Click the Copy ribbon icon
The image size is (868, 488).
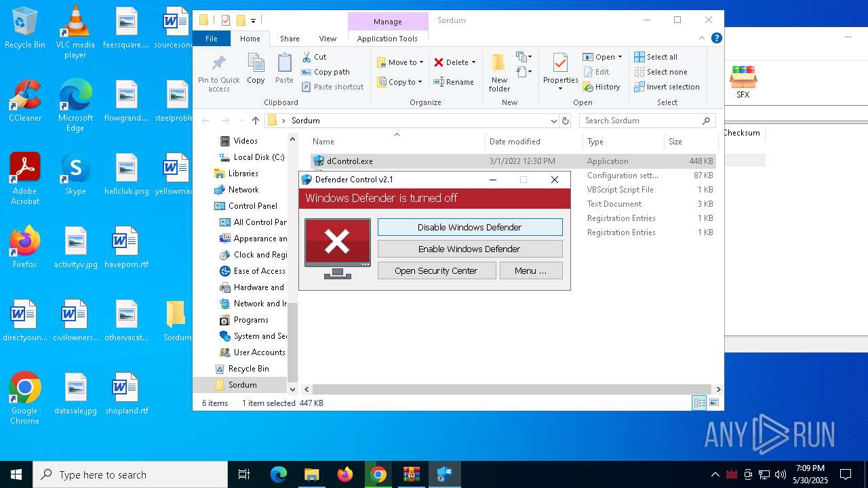click(x=256, y=68)
